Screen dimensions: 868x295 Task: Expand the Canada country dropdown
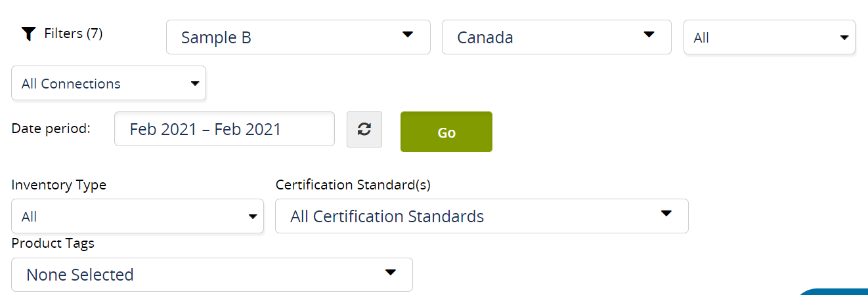click(x=555, y=37)
